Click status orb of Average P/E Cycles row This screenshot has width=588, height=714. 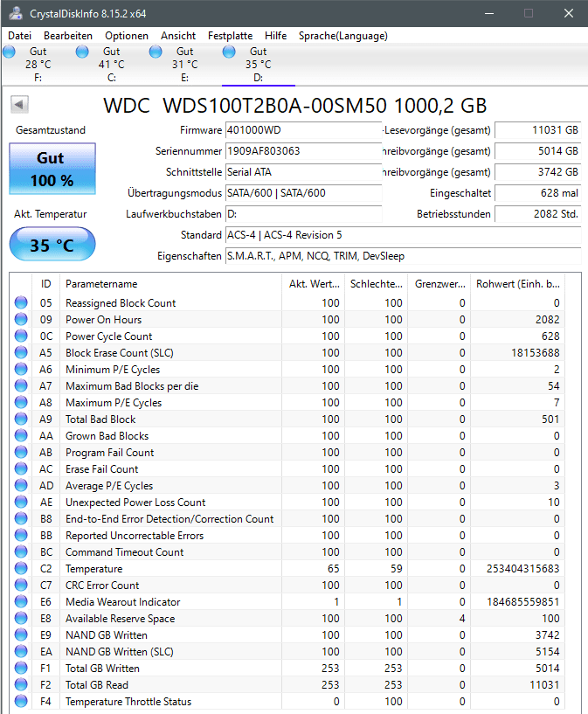(21, 485)
